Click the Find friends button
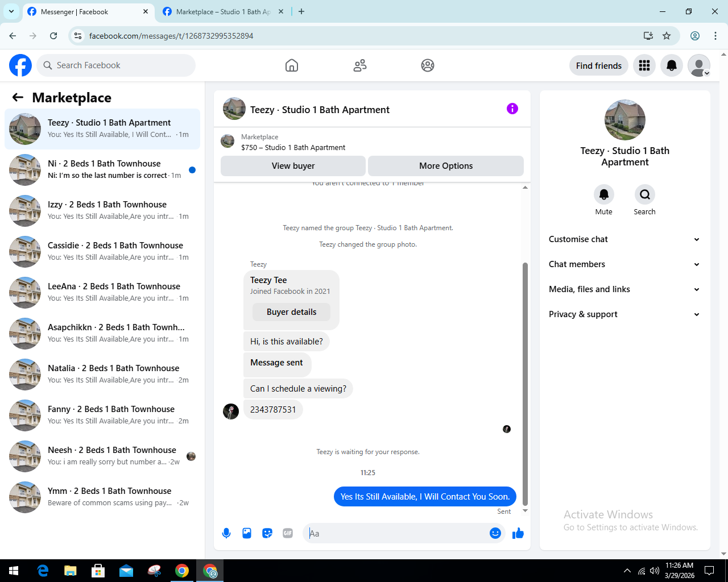The image size is (728, 582). click(599, 65)
